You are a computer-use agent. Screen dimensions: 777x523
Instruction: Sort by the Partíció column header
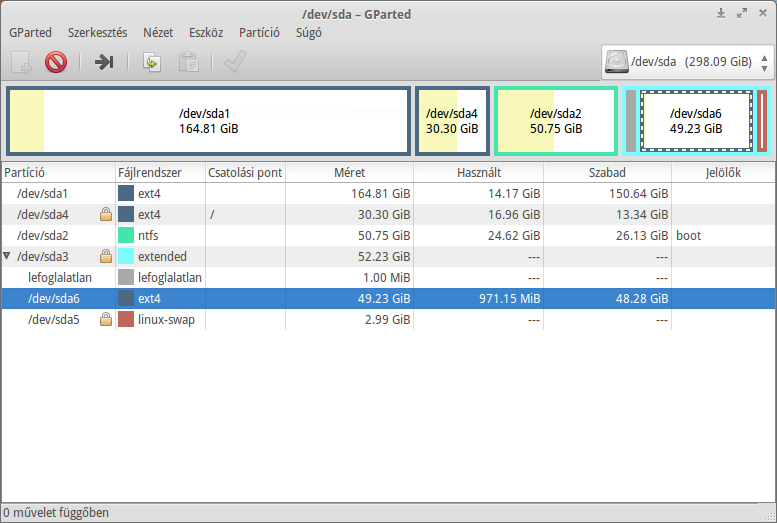(58, 173)
